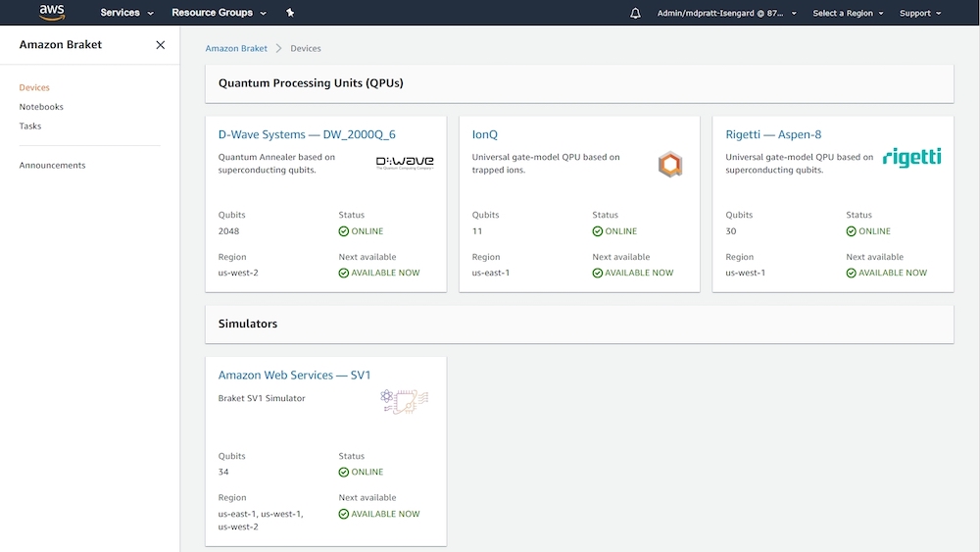Expand the Services dropdown
The height and width of the screenshot is (552, 980).
pyautogui.click(x=126, y=13)
